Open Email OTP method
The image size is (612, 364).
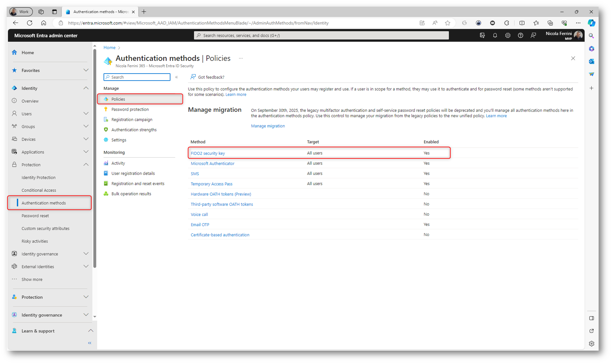pos(200,225)
